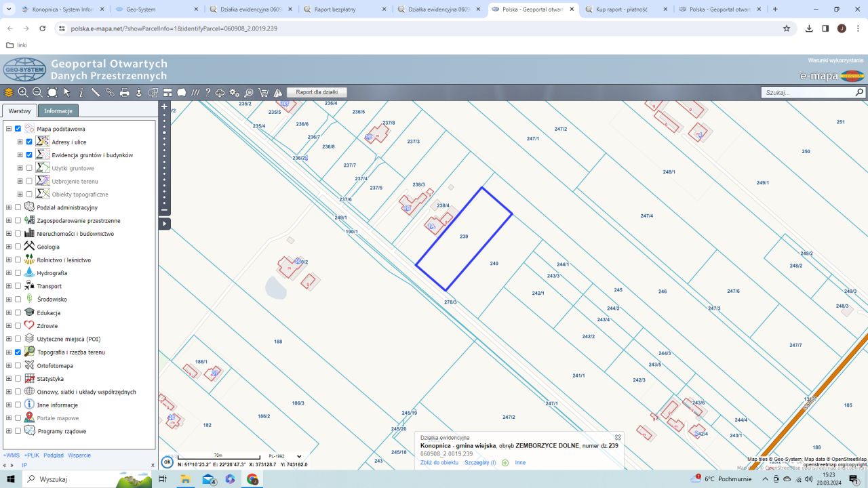Select the arrow pointer tool
The image size is (868, 488).
(67, 92)
